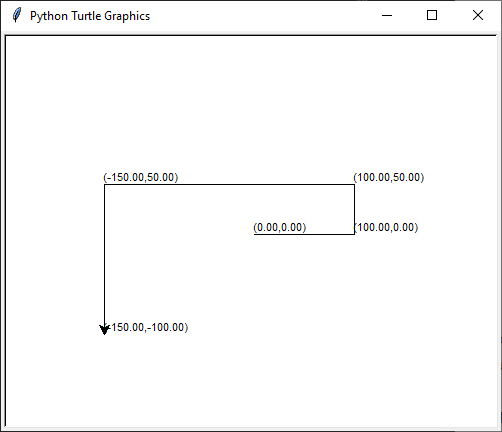
Task: Click the (-150.00,50.00) coordinate label
Action: (141, 177)
